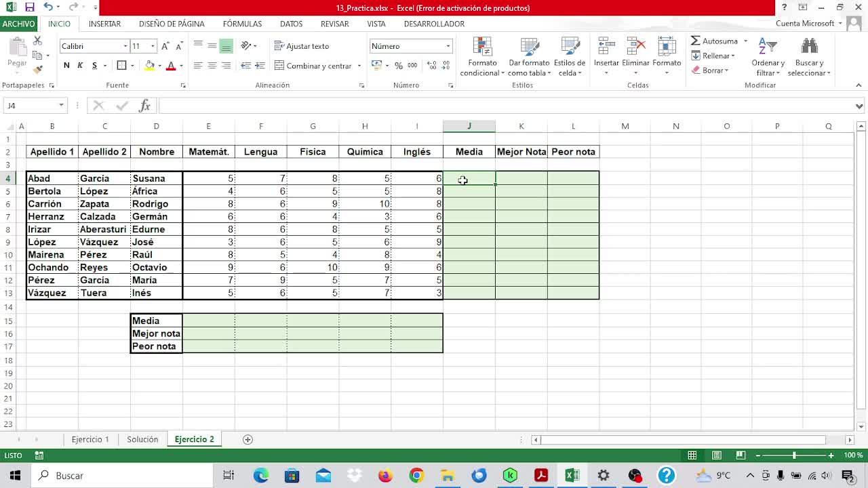Select the Format Painter brush
The width and height of the screenshot is (868, 488).
pos(38,68)
